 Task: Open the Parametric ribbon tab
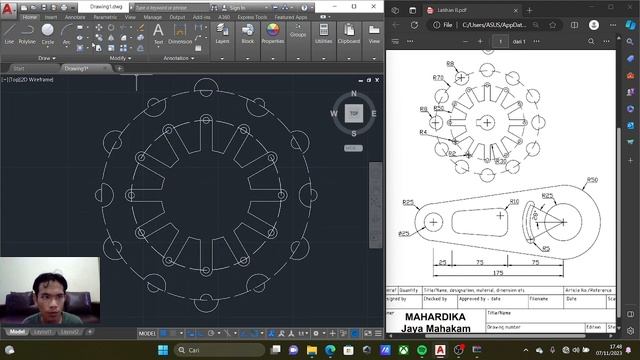(x=105, y=17)
